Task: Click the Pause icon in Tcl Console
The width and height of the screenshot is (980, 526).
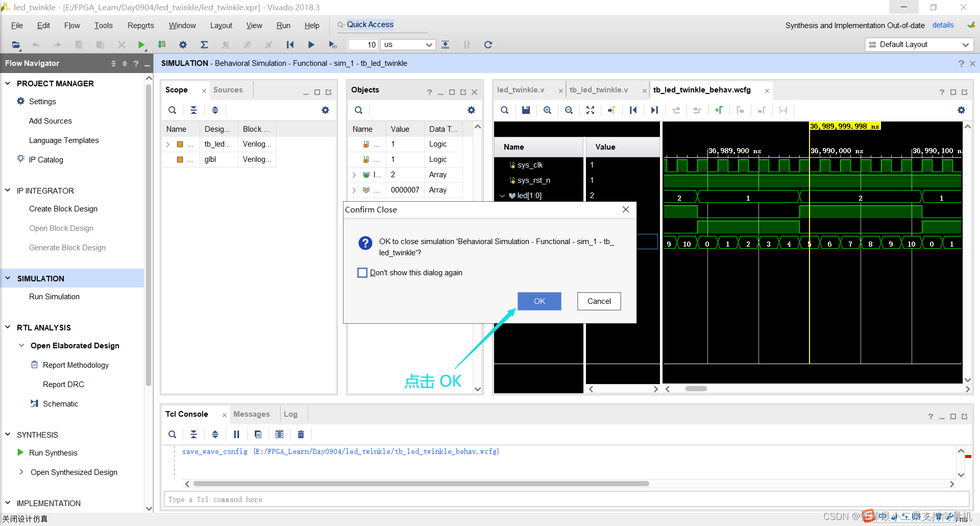Action: point(236,435)
